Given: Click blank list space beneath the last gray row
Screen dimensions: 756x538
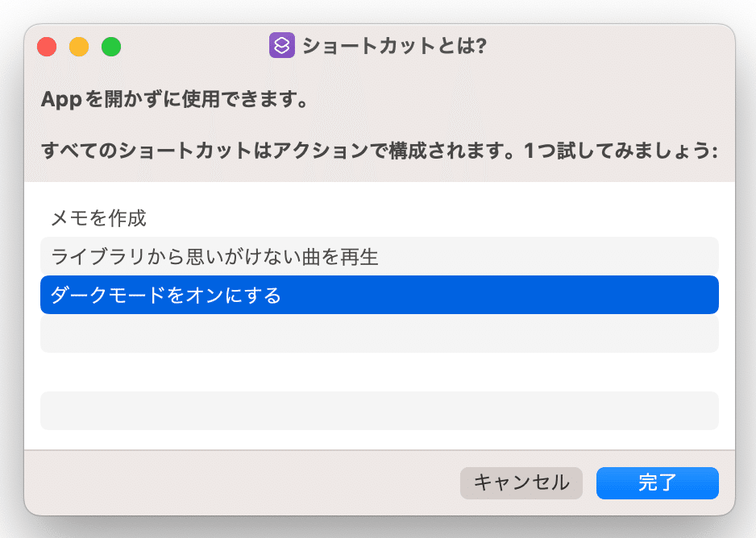Looking at the screenshot, I should 380,439.
